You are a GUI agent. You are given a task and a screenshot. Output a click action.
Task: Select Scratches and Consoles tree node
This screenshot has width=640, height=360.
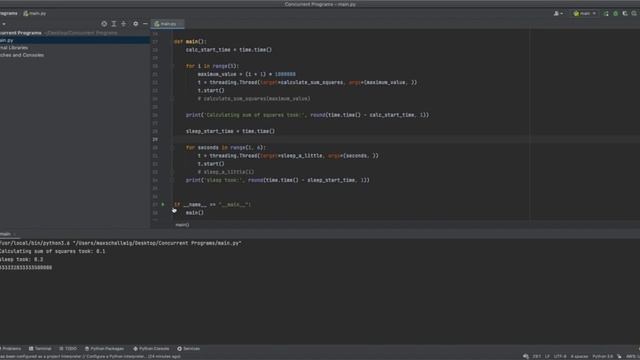click(22, 55)
